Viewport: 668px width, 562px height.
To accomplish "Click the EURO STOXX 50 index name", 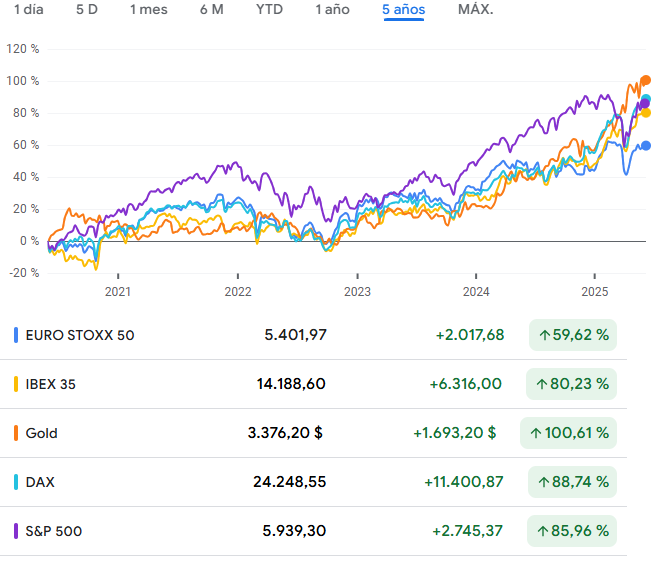I will [80, 335].
